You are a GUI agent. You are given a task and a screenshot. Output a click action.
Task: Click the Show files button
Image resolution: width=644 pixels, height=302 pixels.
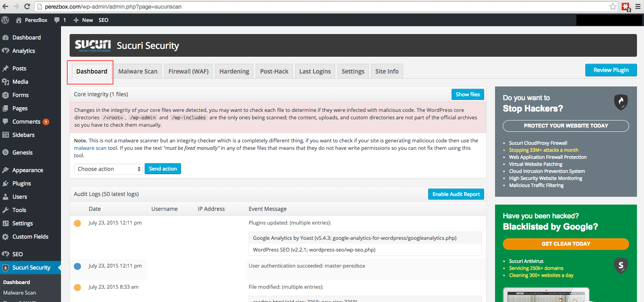468,94
